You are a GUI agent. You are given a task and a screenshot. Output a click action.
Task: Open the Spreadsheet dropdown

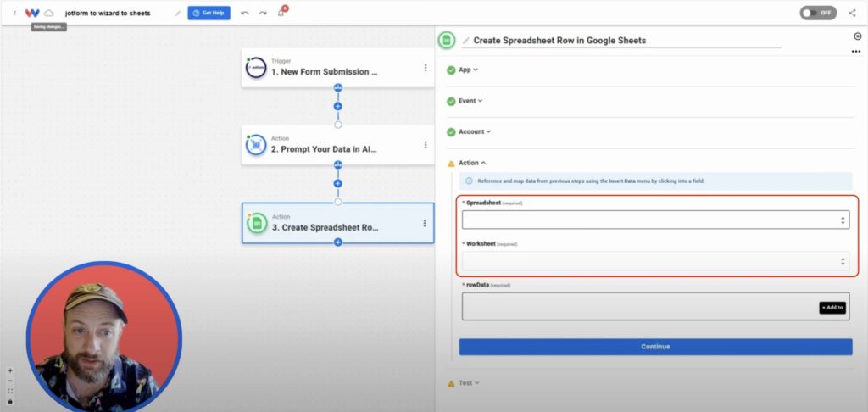[x=655, y=220]
